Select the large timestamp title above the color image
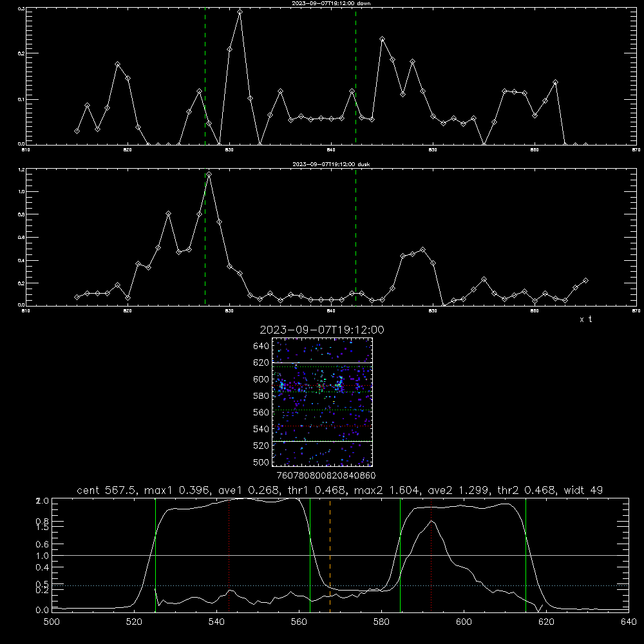 (322, 330)
